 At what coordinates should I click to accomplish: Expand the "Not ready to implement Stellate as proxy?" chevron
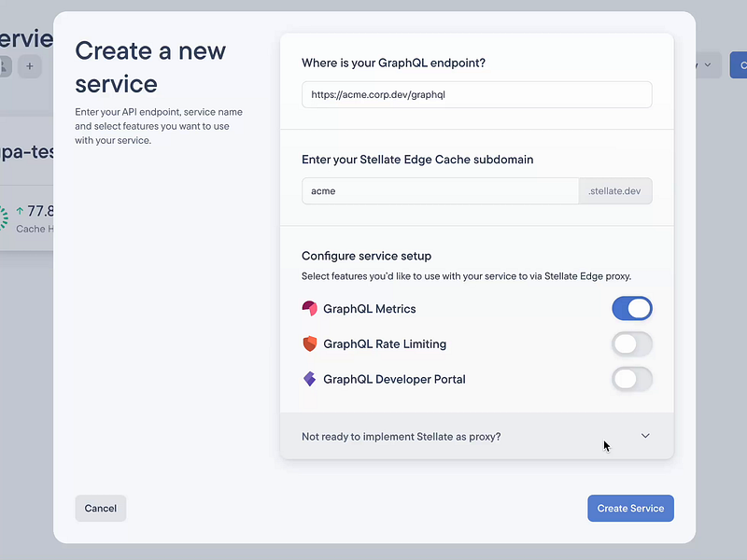click(x=645, y=436)
